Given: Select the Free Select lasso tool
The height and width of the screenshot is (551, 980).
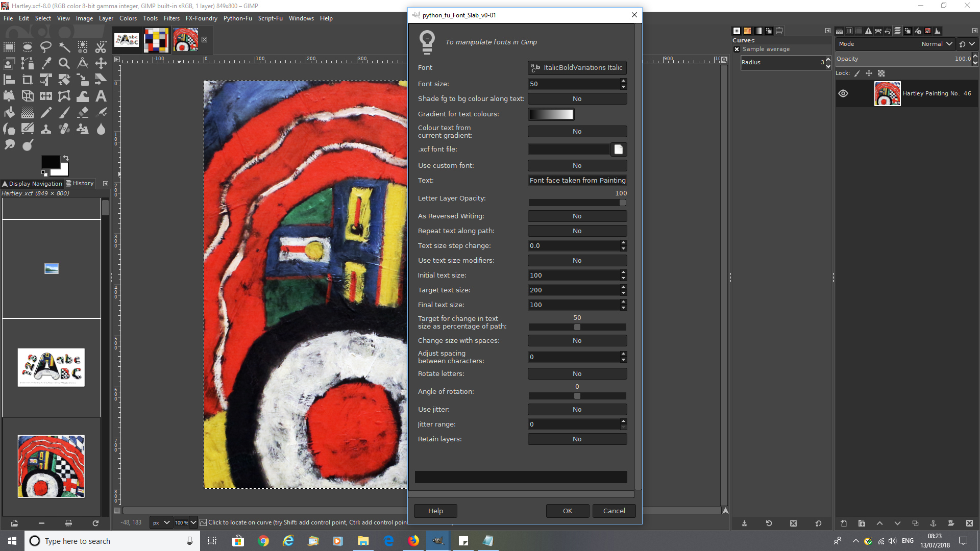Looking at the screenshot, I should (x=46, y=47).
